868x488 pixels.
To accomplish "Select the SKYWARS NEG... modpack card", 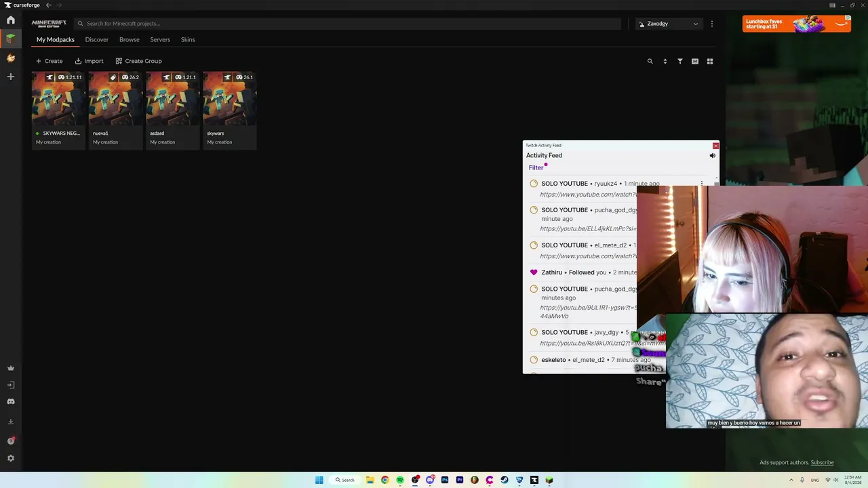I will (x=58, y=110).
